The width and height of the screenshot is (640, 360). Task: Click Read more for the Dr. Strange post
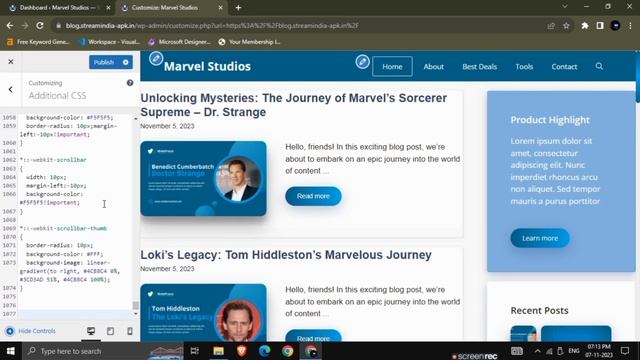click(x=313, y=196)
